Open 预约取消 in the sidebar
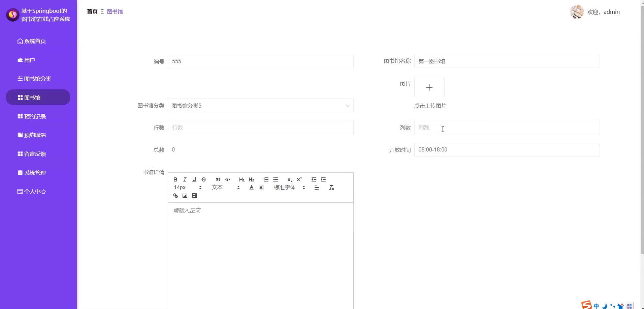The height and width of the screenshot is (309, 644). pos(32,135)
